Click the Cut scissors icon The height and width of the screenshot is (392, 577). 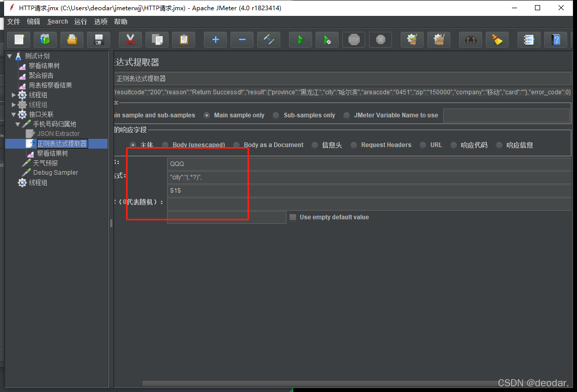point(130,39)
